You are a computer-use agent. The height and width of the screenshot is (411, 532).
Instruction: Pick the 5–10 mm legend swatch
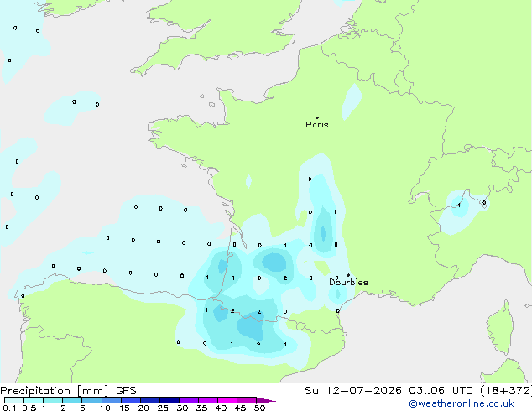tap(91, 400)
